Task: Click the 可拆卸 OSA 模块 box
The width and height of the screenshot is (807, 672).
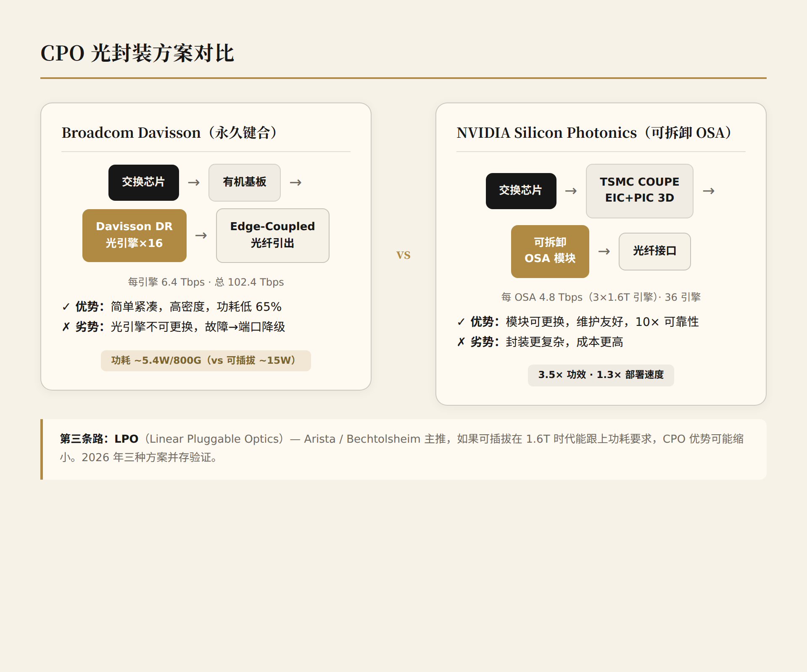Action: [550, 251]
